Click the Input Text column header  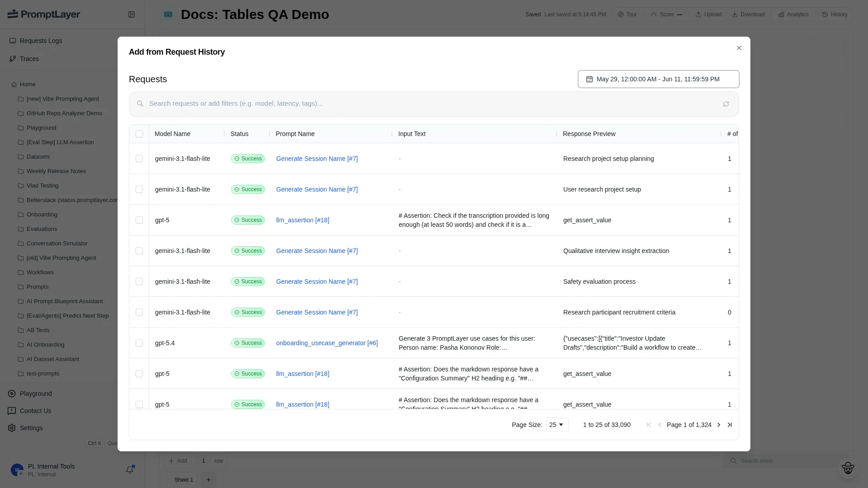pos(412,134)
